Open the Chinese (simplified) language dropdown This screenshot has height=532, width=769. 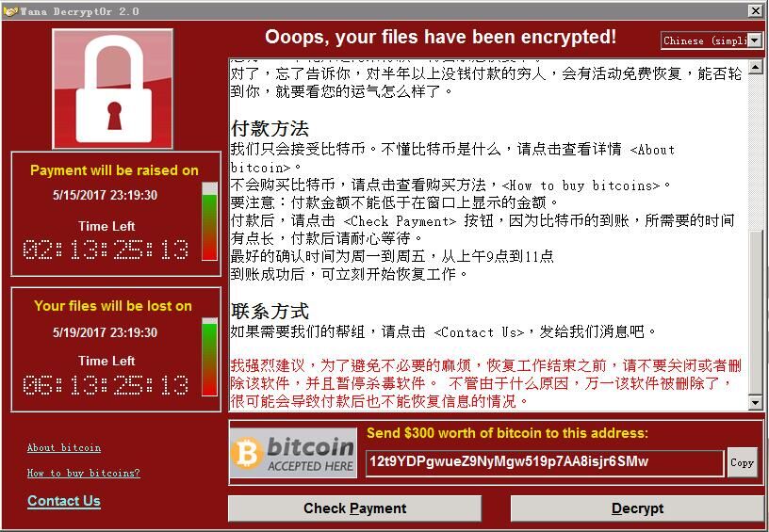click(x=712, y=40)
